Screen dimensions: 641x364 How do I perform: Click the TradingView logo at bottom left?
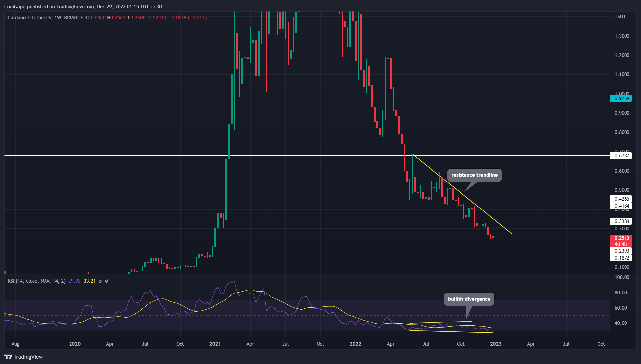tap(24, 357)
